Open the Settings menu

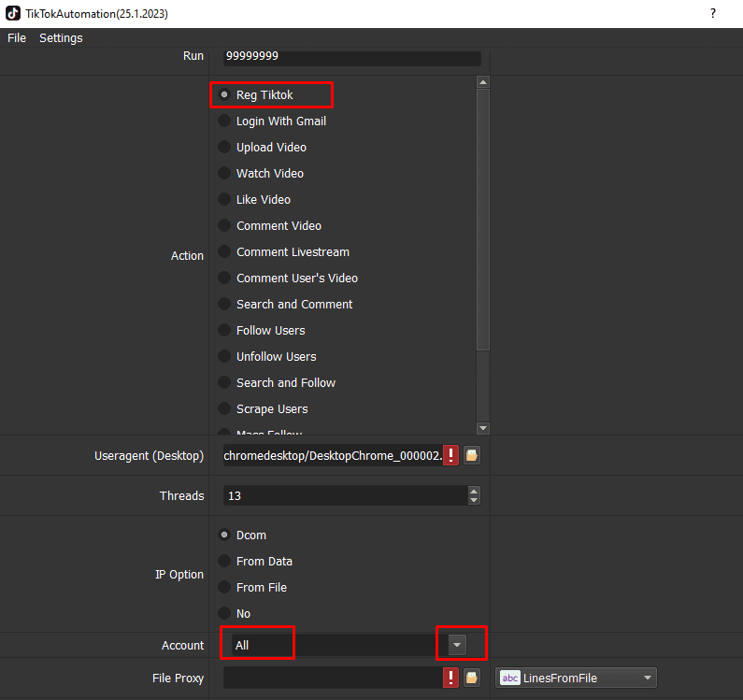(x=61, y=38)
